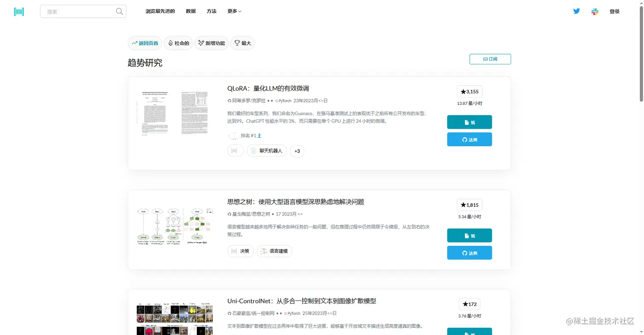Click the GitHub icon beside 基戈梅兹/思想之树
This screenshot has height=335, width=644.
pos(229,214)
